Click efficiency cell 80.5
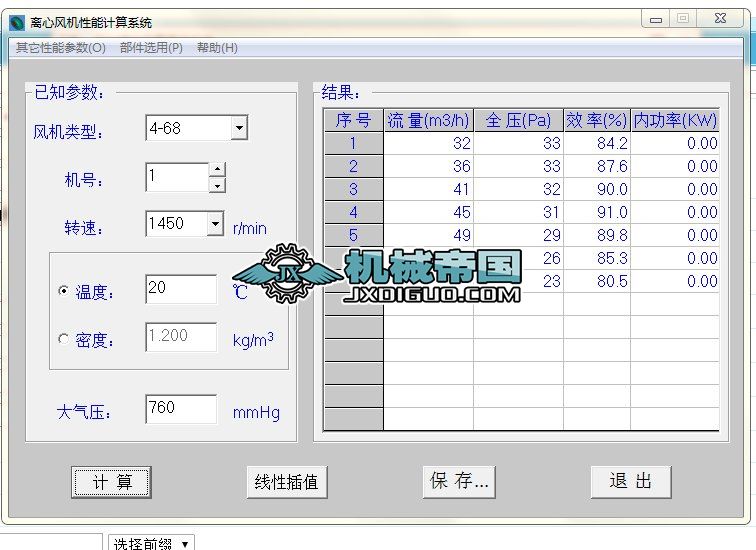 coord(597,281)
